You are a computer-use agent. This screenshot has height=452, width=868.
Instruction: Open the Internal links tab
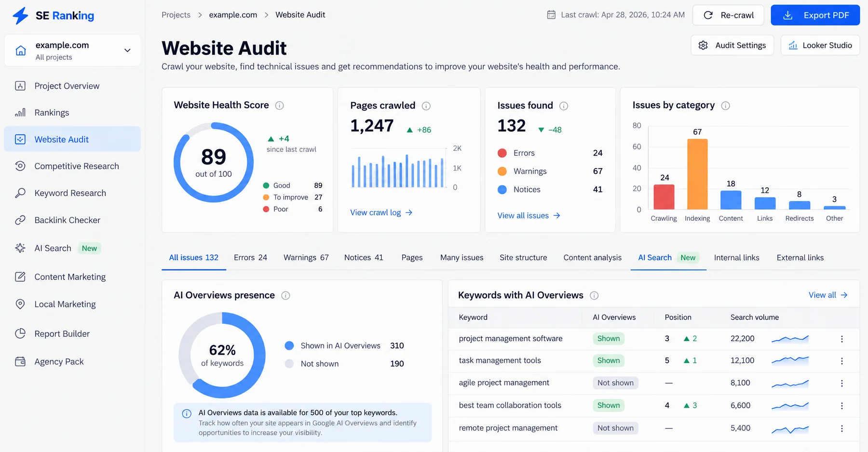point(736,258)
